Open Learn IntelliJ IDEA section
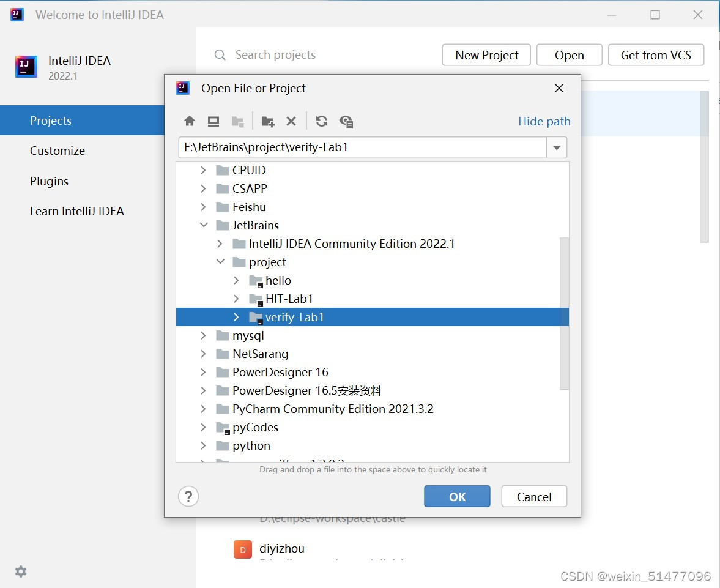Screen dimensions: 720x588 [x=76, y=211]
